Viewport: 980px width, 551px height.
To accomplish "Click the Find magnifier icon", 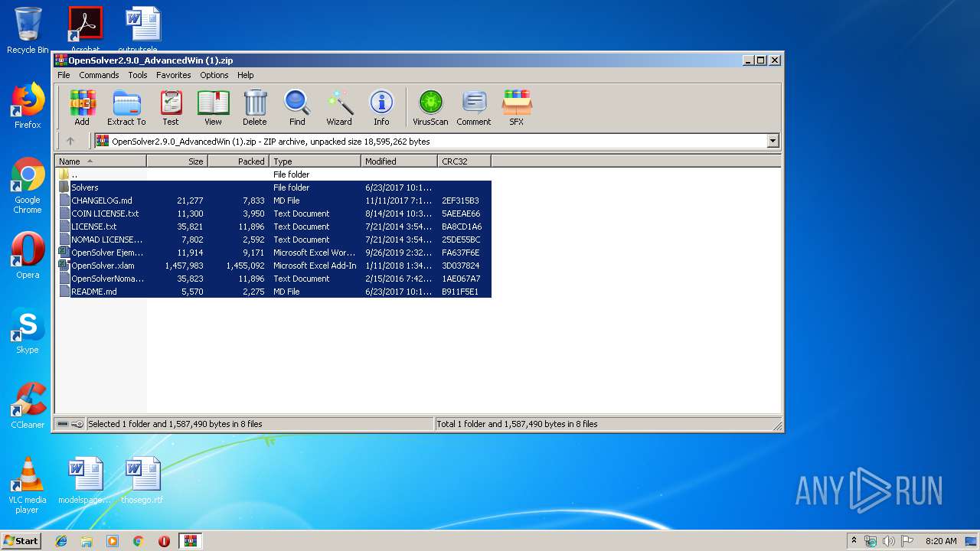I will 297,108.
